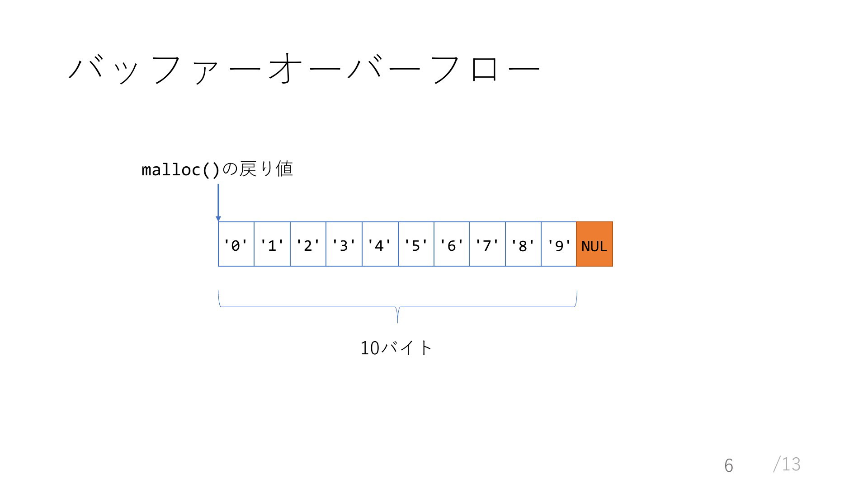Screen dimensions: 868x488
Task: Click the blue arrow below malloc()
Action: pyautogui.click(x=218, y=202)
